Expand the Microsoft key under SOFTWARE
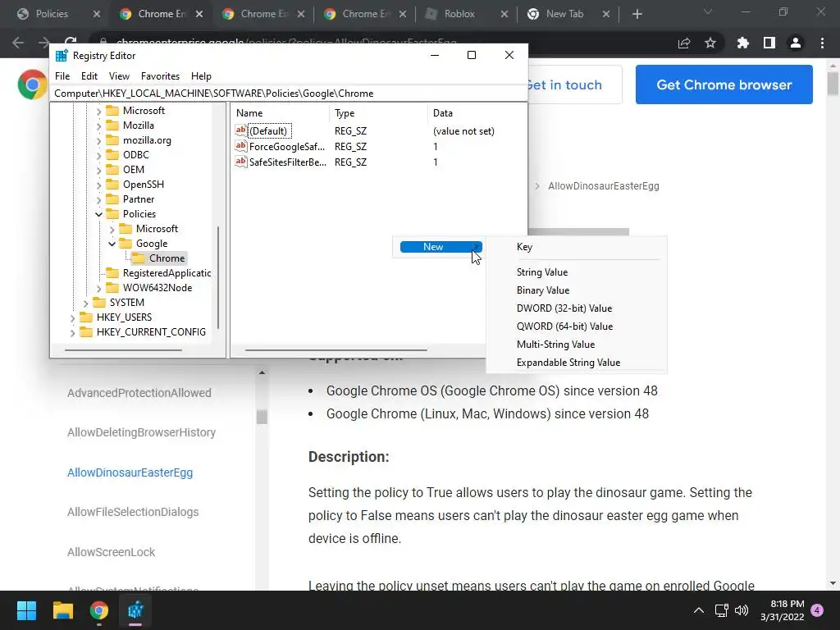The width and height of the screenshot is (840, 630). pyautogui.click(x=98, y=112)
